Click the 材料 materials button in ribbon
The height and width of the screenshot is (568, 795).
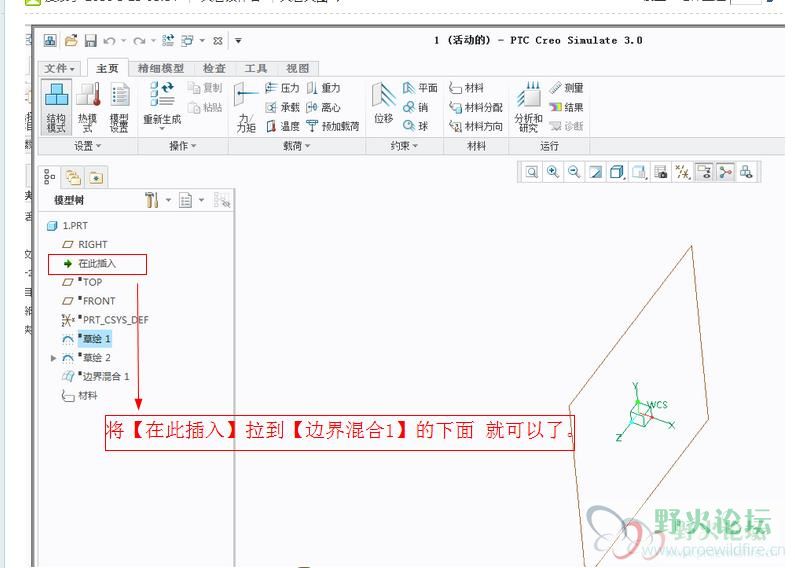[466, 88]
